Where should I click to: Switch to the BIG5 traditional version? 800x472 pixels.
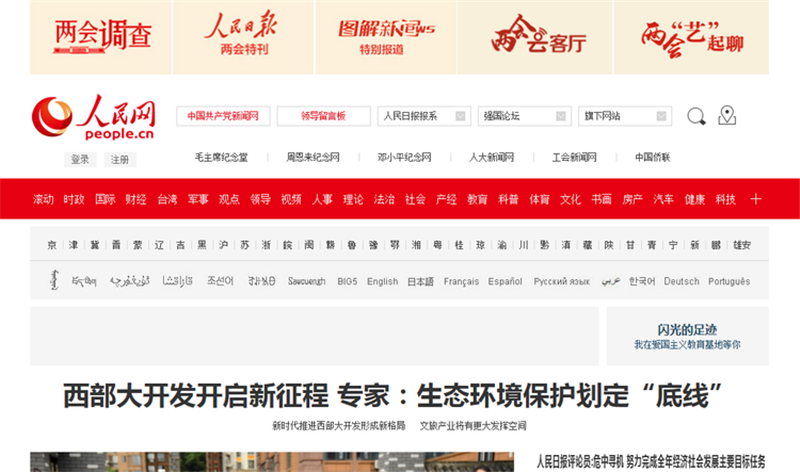(x=347, y=281)
